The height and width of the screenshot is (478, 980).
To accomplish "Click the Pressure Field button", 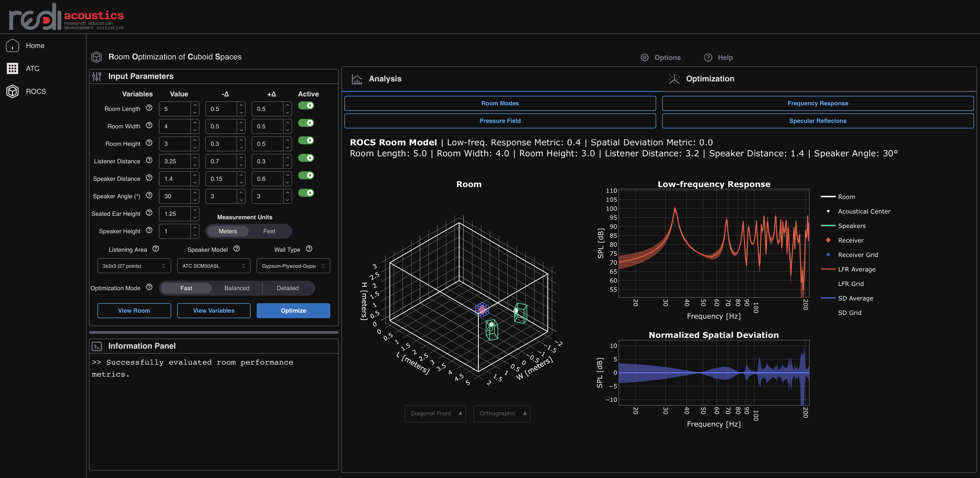I will 499,121.
